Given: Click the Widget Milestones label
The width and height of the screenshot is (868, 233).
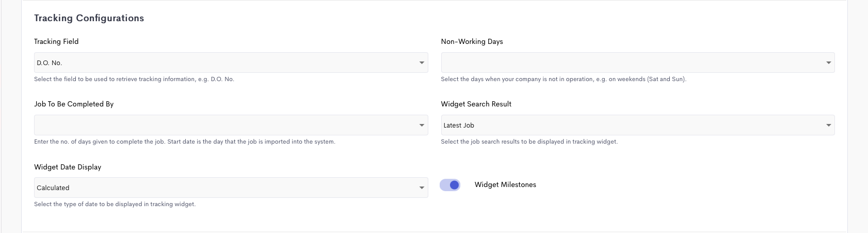Looking at the screenshot, I should coord(505,185).
